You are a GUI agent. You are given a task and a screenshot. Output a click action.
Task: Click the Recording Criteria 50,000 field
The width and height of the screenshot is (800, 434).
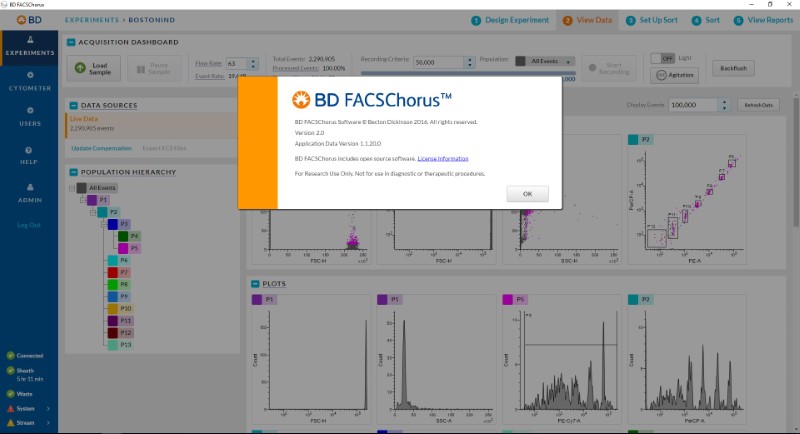[439, 62]
